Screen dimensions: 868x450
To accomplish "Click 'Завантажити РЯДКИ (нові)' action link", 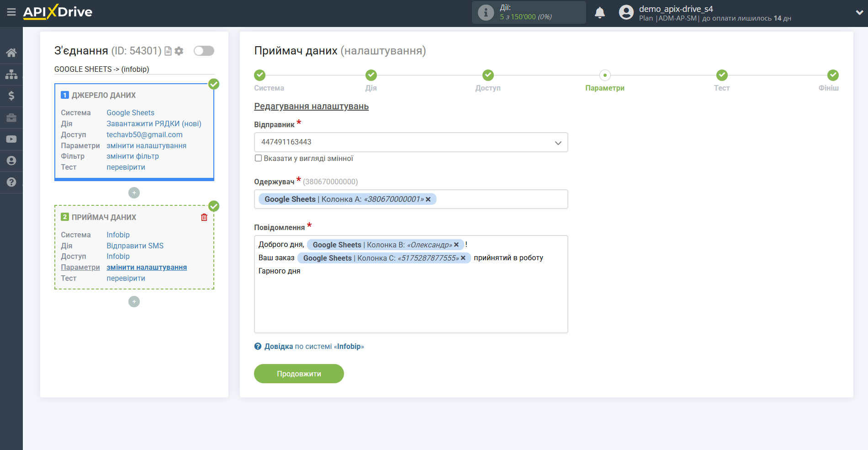I will pos(154,123).
